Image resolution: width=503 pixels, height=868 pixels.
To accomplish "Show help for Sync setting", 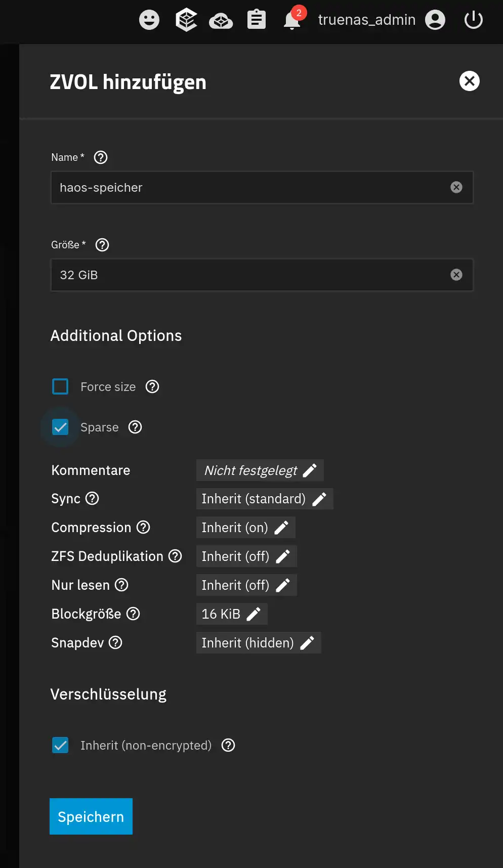I will click(92, 498).
